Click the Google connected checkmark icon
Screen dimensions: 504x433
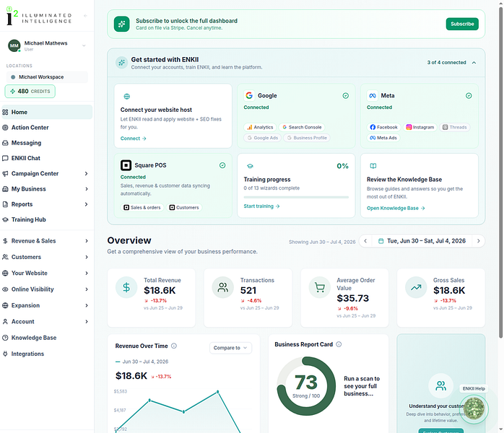pyautogui.click(x=346, y=96)
